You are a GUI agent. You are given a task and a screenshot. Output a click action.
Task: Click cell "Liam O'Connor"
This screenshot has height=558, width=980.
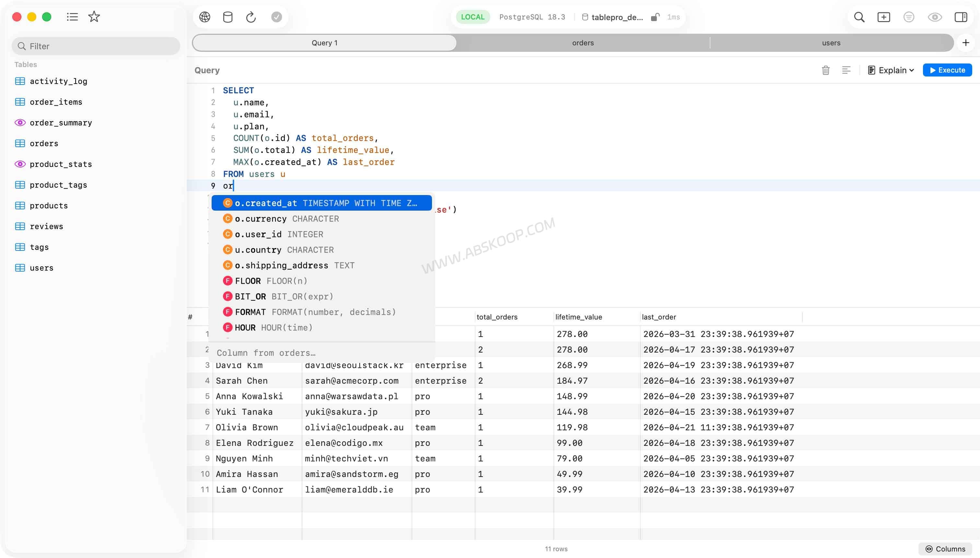pyautogui.click(x=257, y=489)
